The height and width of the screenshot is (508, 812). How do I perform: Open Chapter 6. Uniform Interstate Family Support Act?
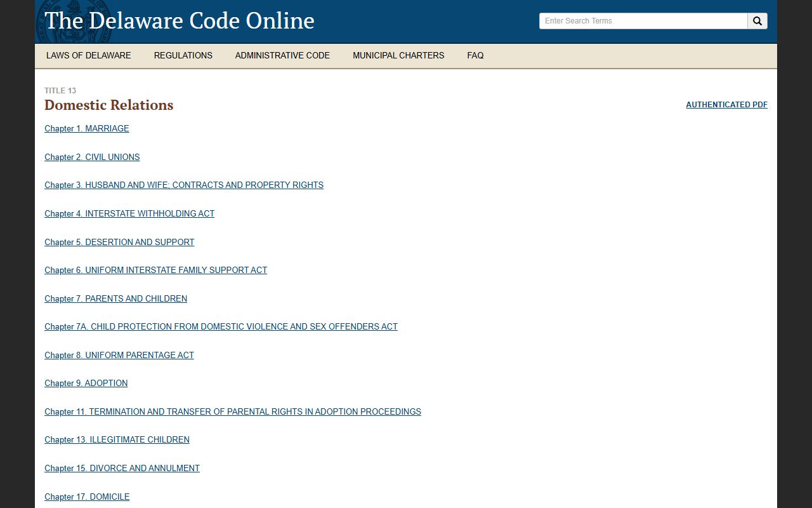click(x=155, y=270)
